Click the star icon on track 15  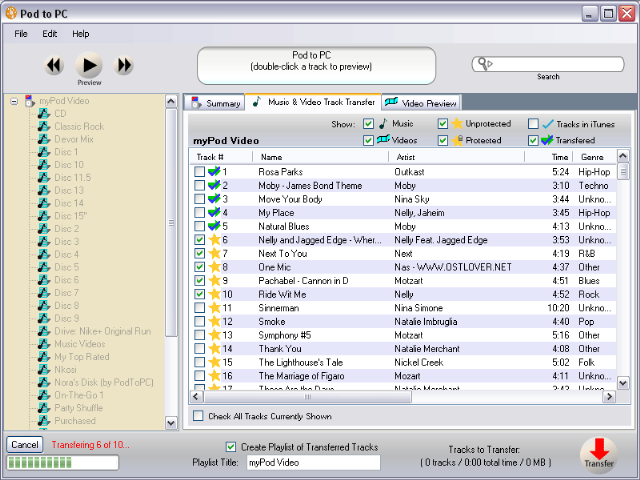click(x=214, y=362)
